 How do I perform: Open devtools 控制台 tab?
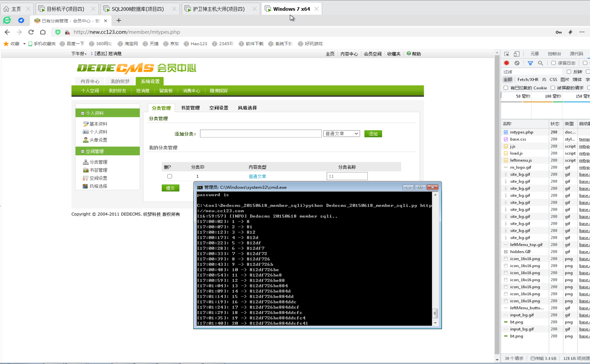click(554, 54)
